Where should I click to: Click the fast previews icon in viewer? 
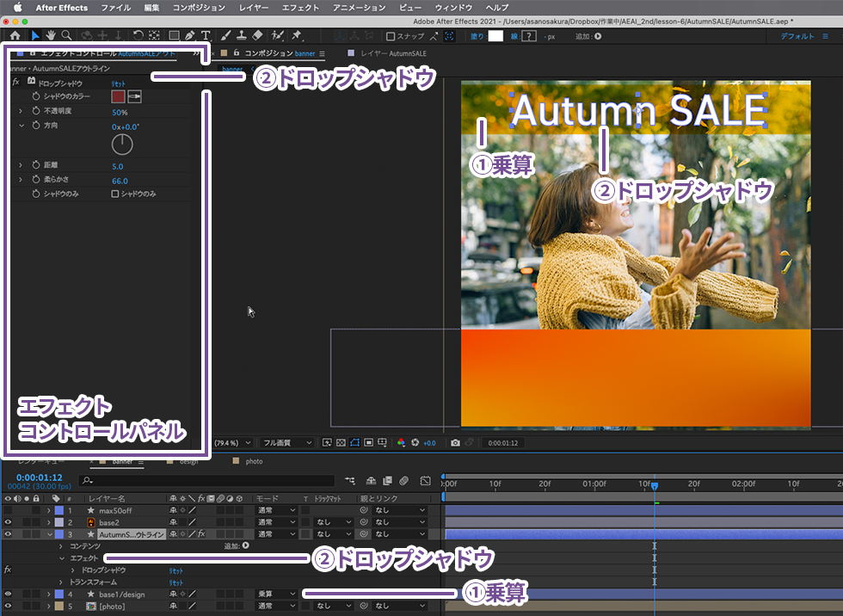(327, 442)
